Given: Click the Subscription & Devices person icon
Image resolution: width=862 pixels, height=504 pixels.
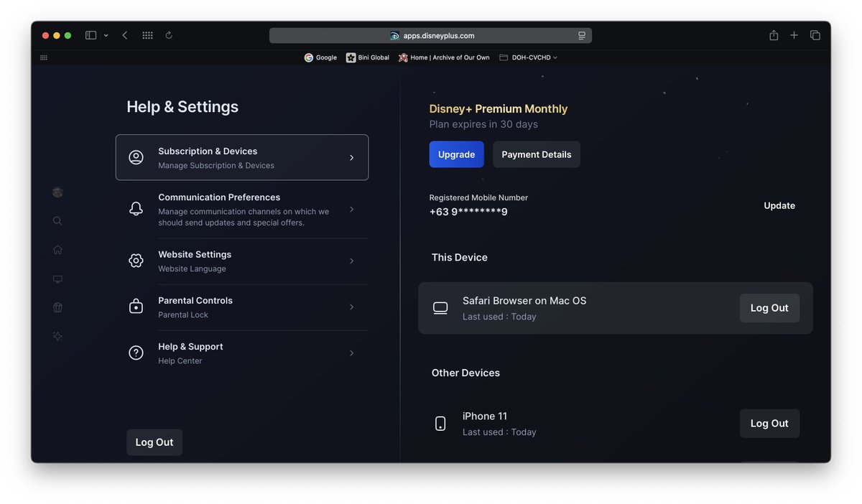Looking at the screenshot, I should coord(136,157).
